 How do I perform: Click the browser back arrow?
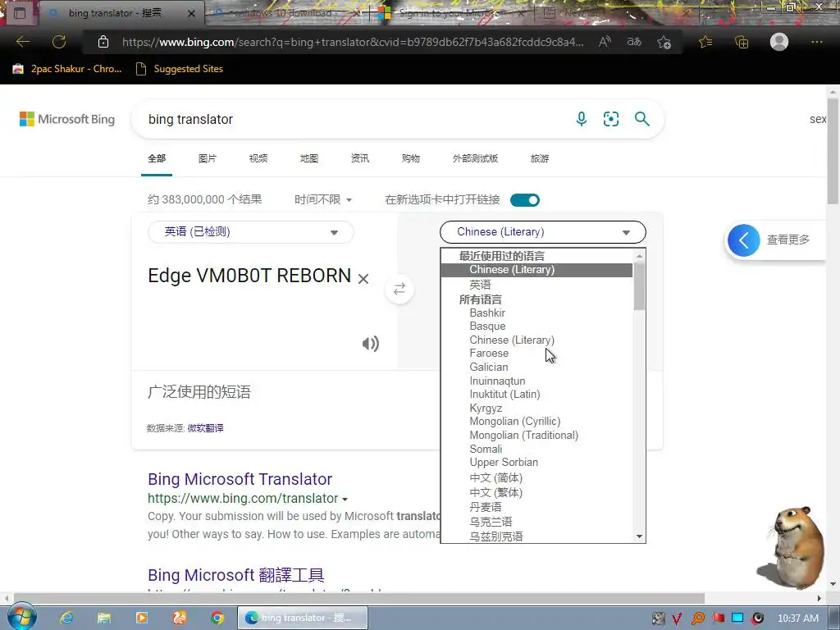pos(22,42)
